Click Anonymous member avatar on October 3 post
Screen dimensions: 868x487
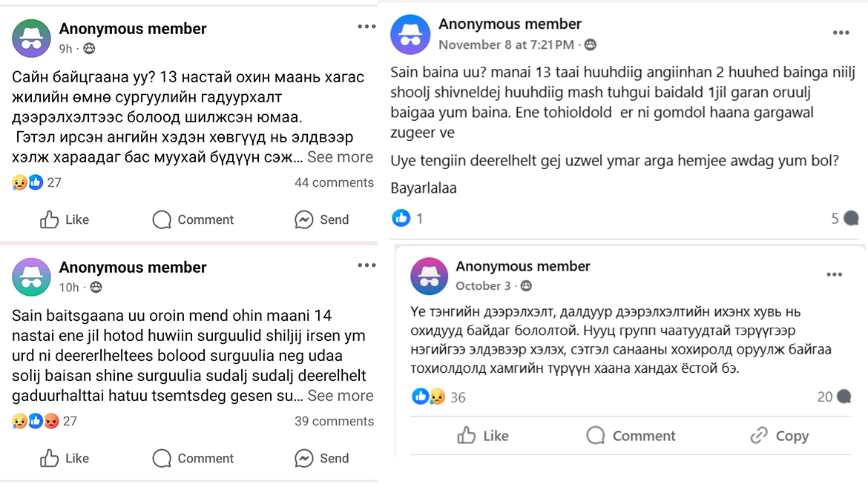[429, 276]
